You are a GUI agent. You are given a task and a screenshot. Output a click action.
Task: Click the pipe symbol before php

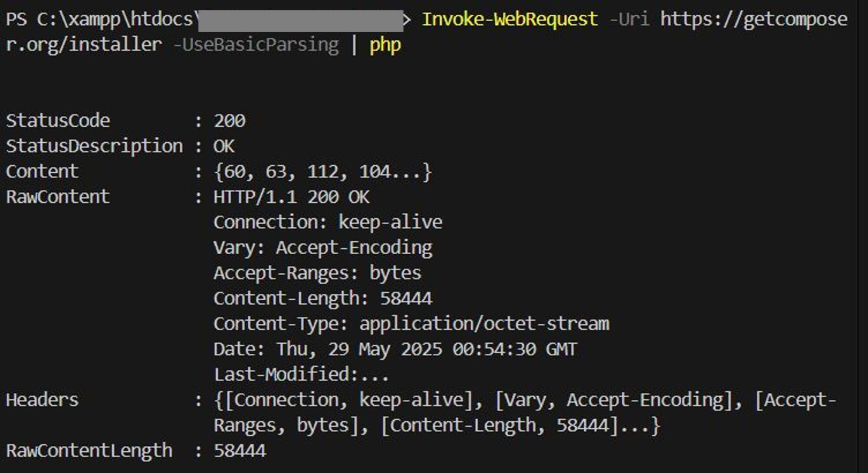coord(354,45)
